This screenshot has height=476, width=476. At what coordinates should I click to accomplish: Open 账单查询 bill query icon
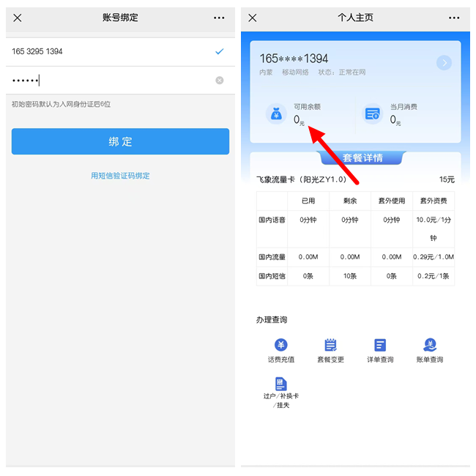430,345
